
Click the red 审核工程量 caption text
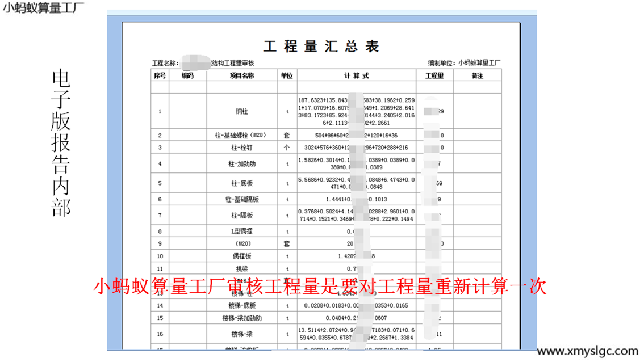pyautogui.click(x=319, y=287)
